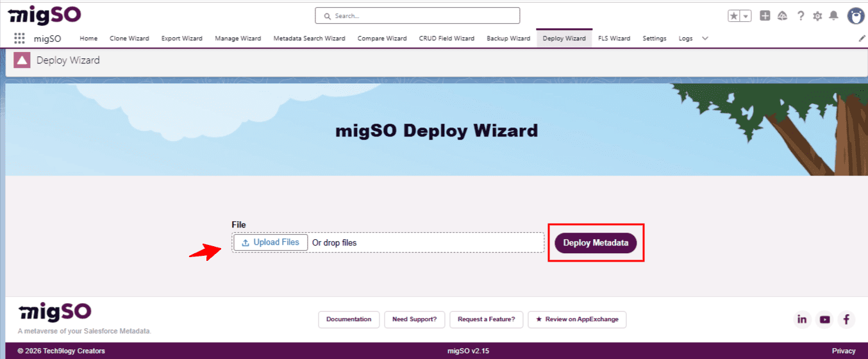Screen dimensions: 868x359
Task: Open the notifications bell icon
Action: click(833, 16)
